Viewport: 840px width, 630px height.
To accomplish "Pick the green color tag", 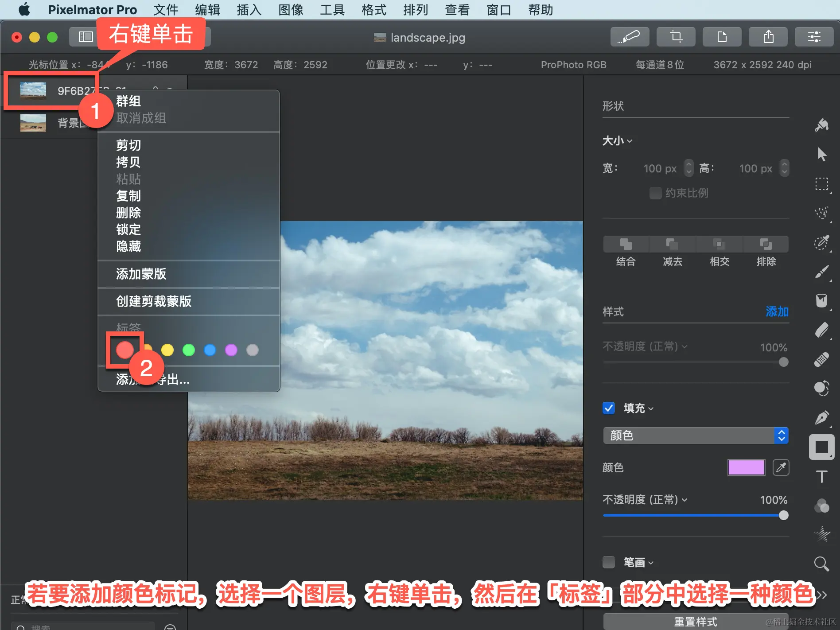I will point(189,350).
